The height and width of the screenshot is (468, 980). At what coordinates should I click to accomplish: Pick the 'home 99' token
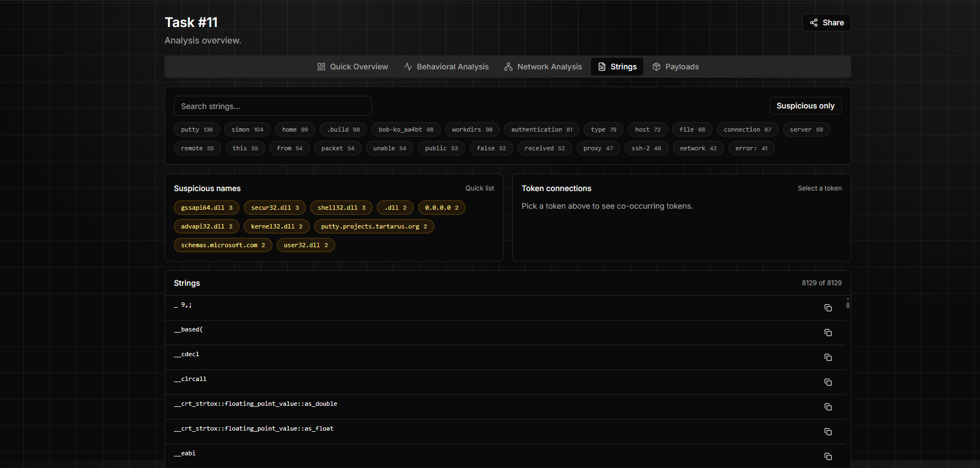[295, 129]
